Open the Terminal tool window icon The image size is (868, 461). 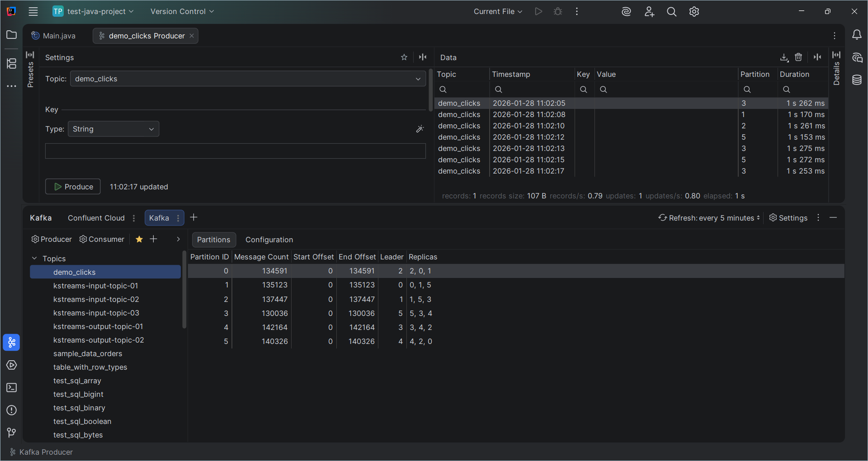coord(11,388)
